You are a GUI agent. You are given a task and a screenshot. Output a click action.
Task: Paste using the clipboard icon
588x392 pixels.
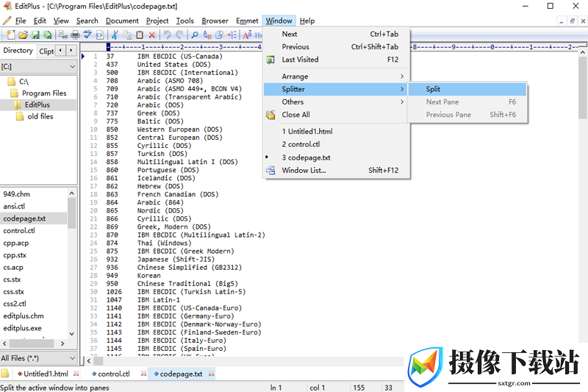140,35
